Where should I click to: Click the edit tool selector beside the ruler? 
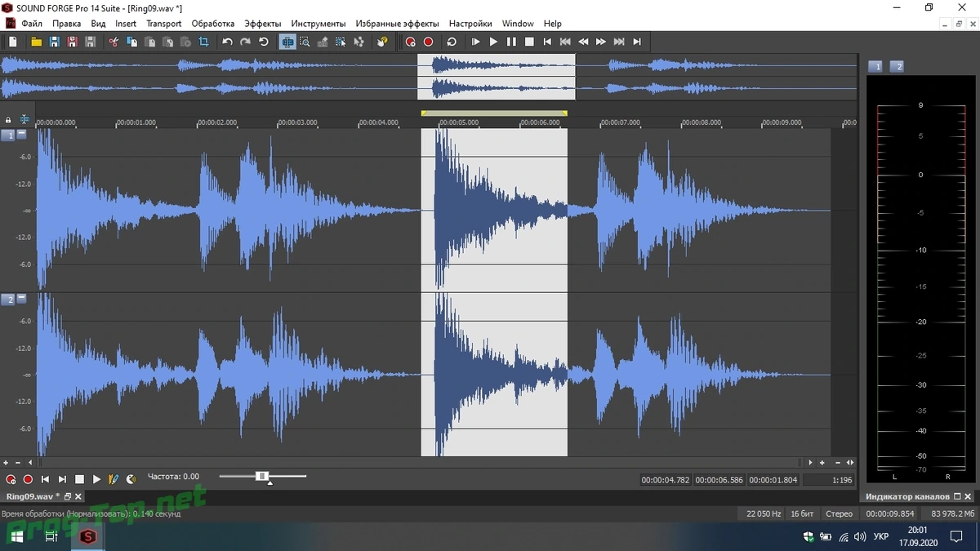click(25, 120)
